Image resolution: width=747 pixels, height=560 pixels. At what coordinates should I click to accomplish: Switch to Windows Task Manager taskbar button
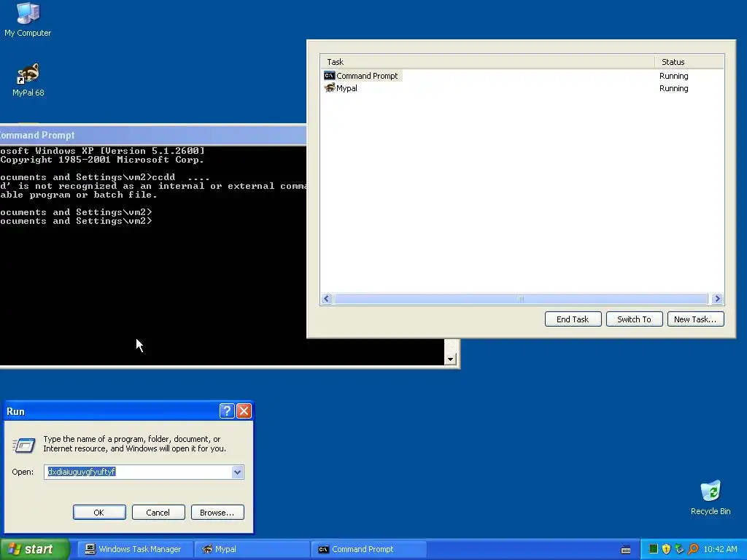135,549
